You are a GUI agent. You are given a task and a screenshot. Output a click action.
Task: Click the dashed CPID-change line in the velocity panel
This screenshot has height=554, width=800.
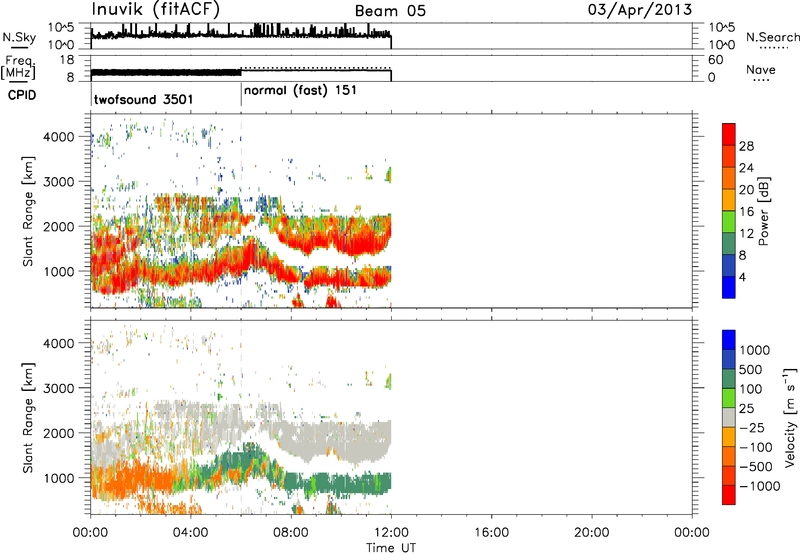click(x=241, y=418)
